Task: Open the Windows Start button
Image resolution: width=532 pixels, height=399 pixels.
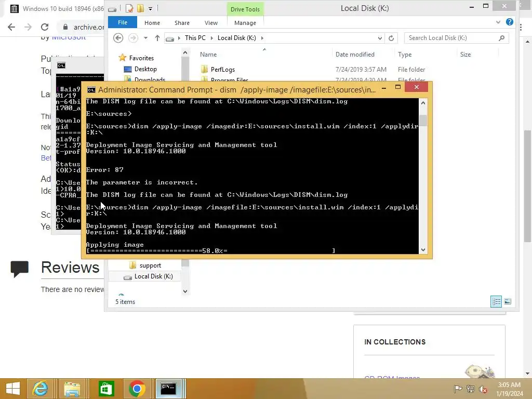Action: pyautogui.click(x=13, y=389)
